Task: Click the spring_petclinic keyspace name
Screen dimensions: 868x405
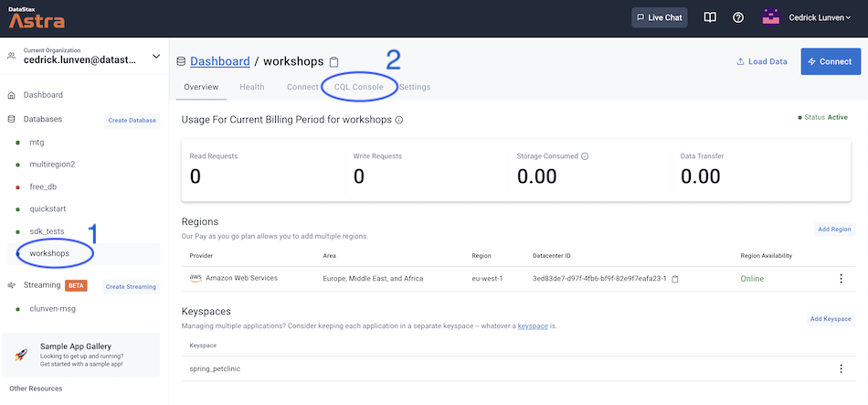Action: click(215, 368)
